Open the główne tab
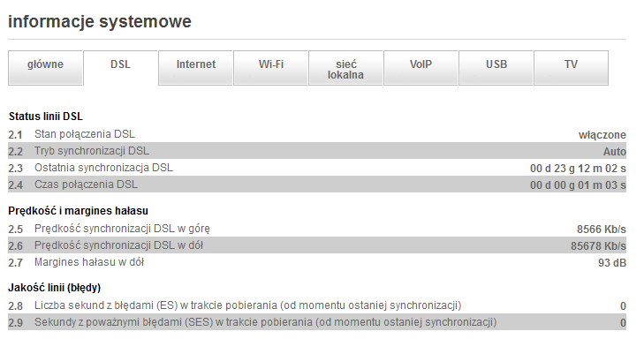The width and height of the screenshot is (644, 354). point(45,65)
